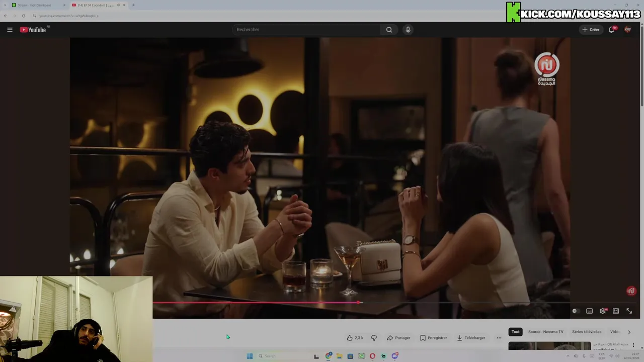The width and height of the screenshot is (644, 362).
Task: Open options for the first suggested video
Action: coord(633,345)
